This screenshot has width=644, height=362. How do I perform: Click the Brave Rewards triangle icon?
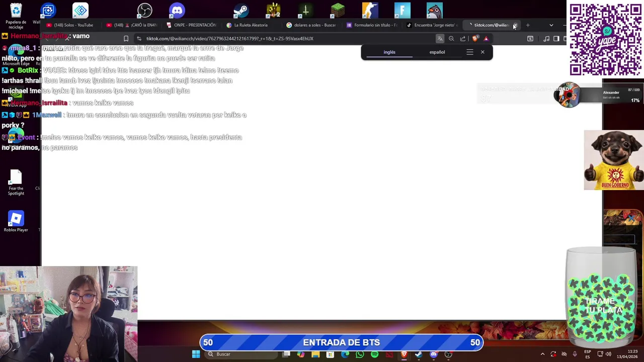click(x=486, y=39)
